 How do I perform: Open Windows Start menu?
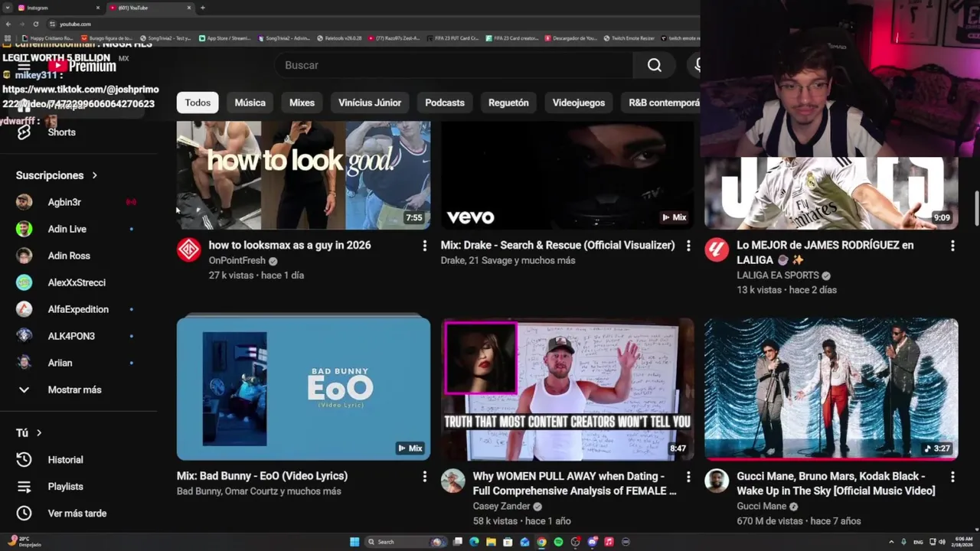(354, 542)
